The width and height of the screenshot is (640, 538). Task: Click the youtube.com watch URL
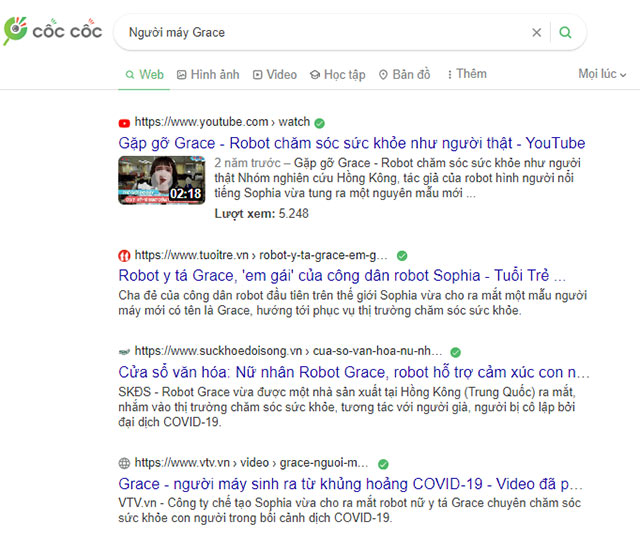pyautogui.click(x=222, y=122)
